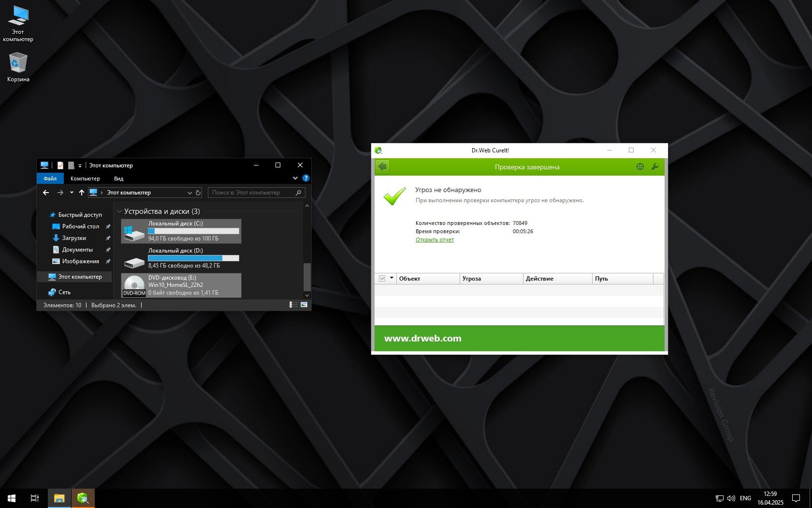Click the D: drive usage bar

click(x=193, y=258)
